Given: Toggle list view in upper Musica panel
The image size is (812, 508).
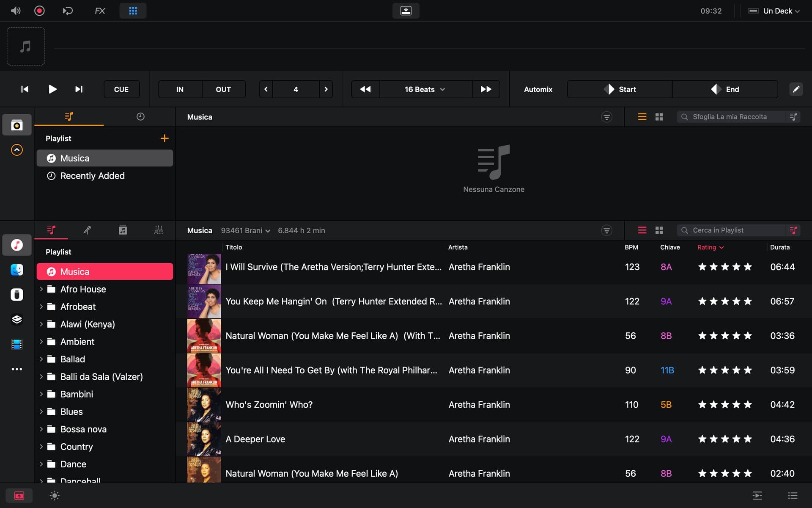Looking at the screenshot, I should pyautogui.click(x=642, y=117).
